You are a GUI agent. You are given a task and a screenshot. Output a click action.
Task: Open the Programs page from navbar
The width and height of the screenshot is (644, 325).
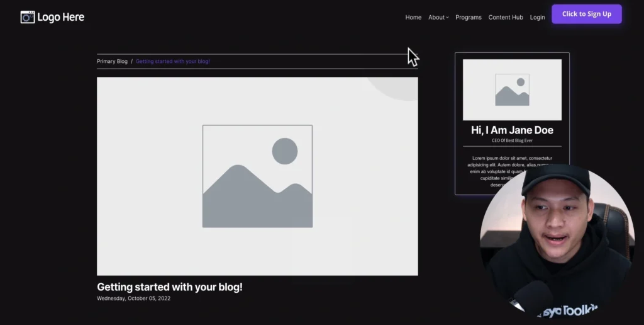[x=468, y=18]
